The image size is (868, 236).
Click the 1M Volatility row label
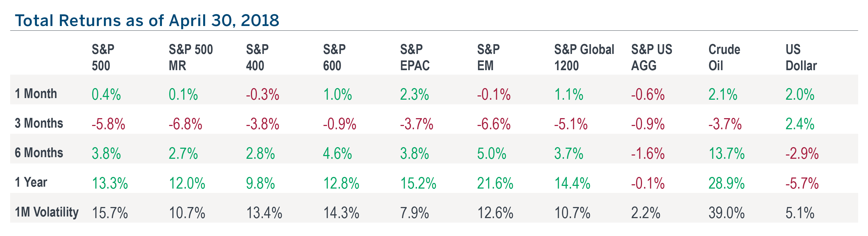point(46,212)
